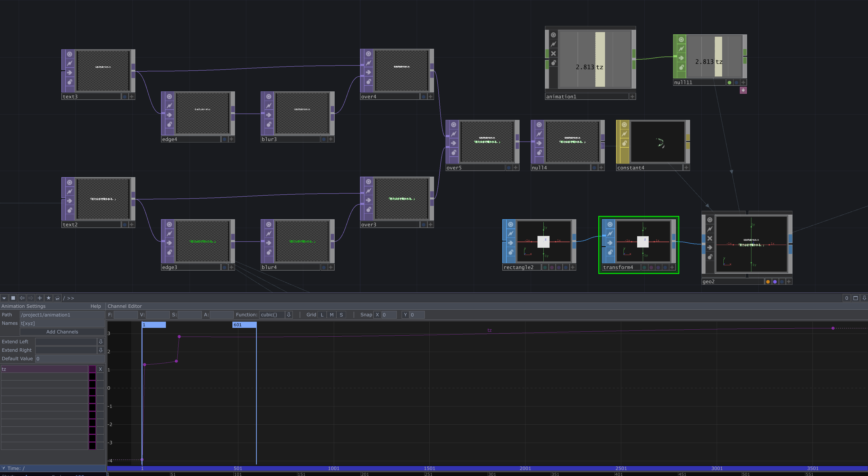Image resolution: width=868 pixels, height=476 pixels.
Task: Click the bookmark star icon
Action: 49,298
